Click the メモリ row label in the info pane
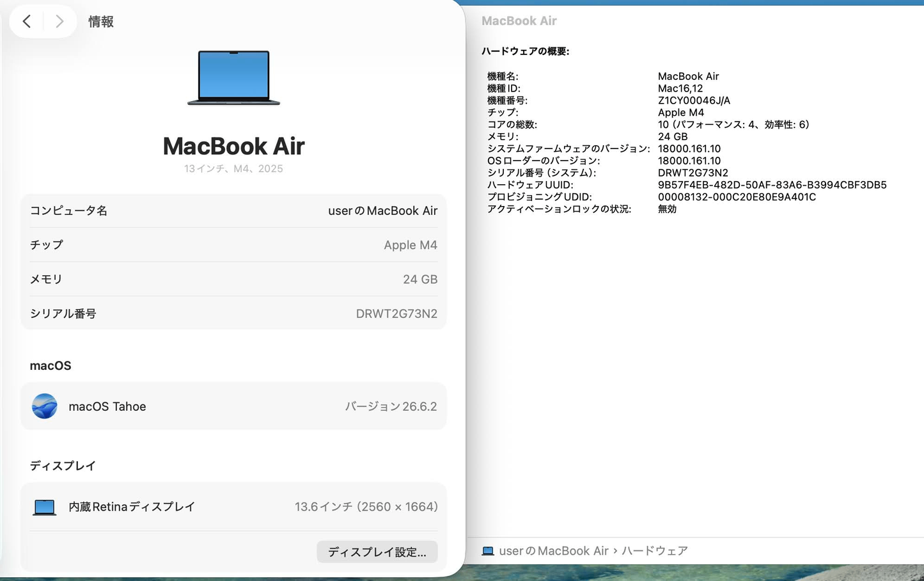This screenshot has width=924, height=581. (x=46, y=280)
